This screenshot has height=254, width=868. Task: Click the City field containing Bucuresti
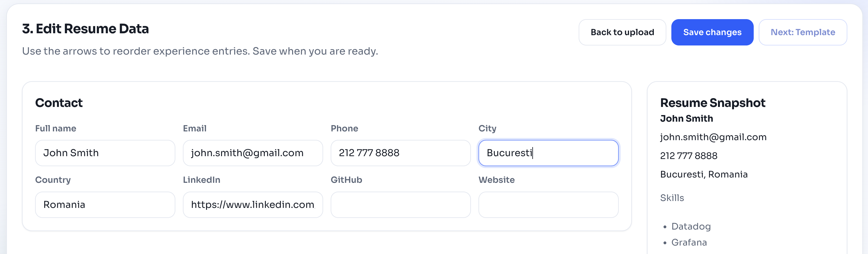548,153
